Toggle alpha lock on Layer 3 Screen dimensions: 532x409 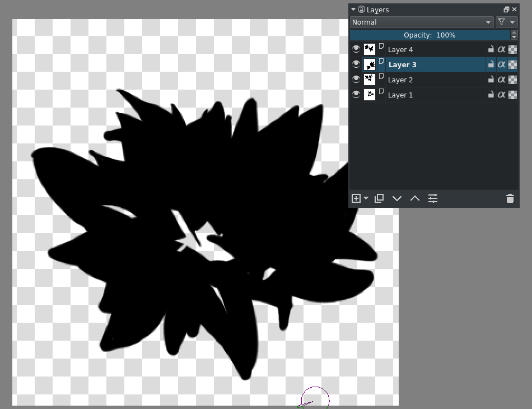(x=502, y=64)
